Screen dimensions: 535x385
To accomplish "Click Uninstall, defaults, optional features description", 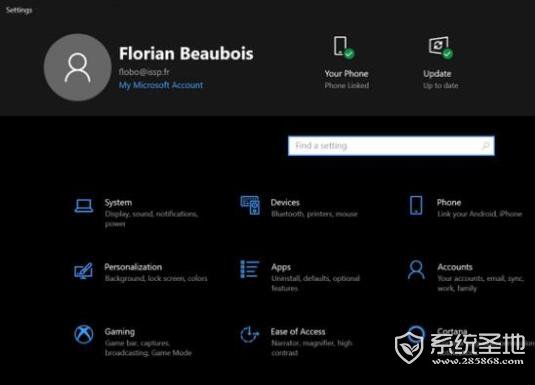I will click(x=315, y=283).
